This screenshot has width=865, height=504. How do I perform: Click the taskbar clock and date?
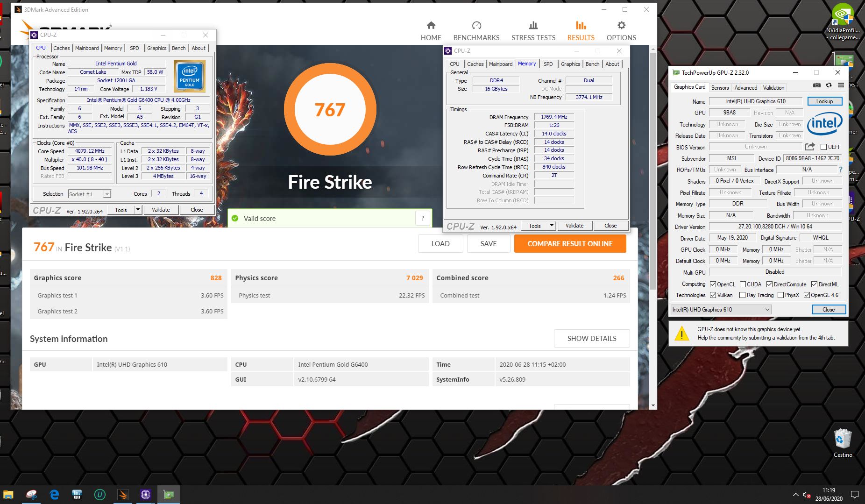pos(829,494)
